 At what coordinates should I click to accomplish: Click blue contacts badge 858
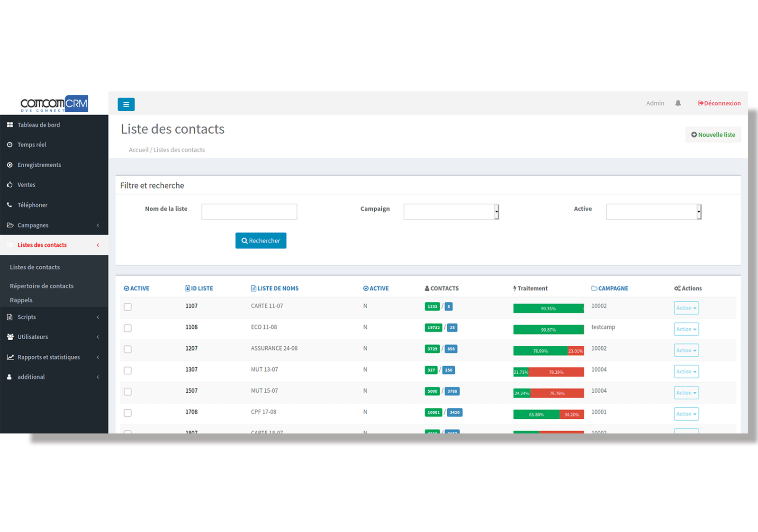[x=451, y=349]
